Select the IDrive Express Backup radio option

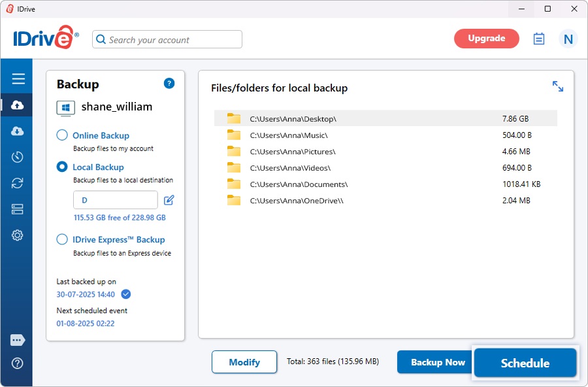(62, 239)
